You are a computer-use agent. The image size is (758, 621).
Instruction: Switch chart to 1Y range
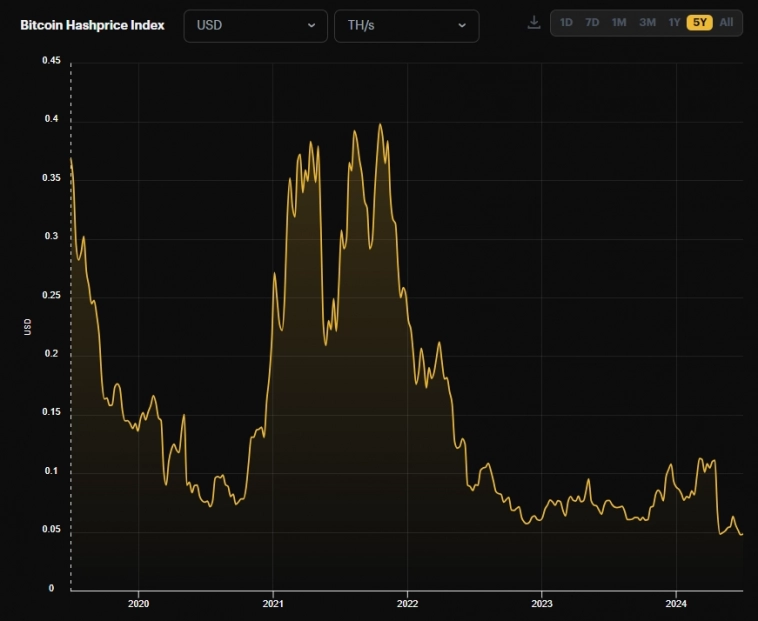(x=674, y=22)
